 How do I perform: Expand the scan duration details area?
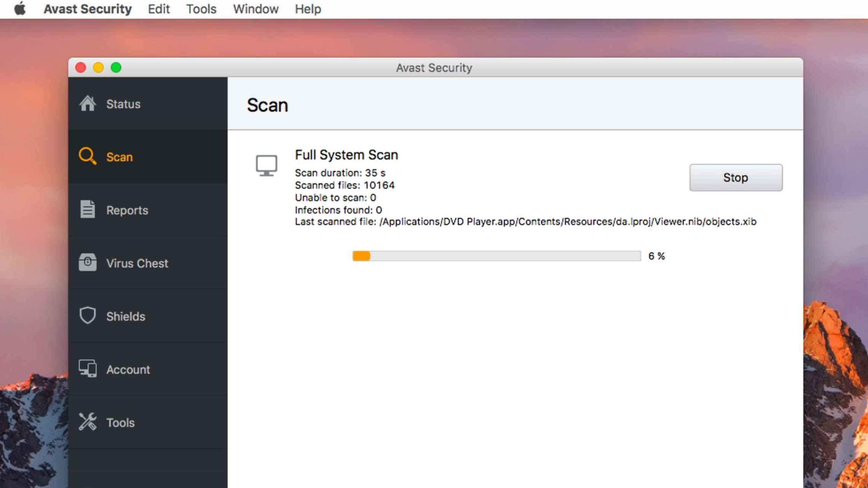340,173
